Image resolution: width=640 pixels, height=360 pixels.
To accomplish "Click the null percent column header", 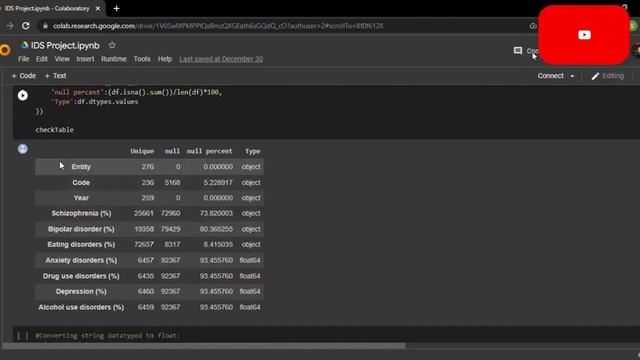I will click(x=209, y=151).
